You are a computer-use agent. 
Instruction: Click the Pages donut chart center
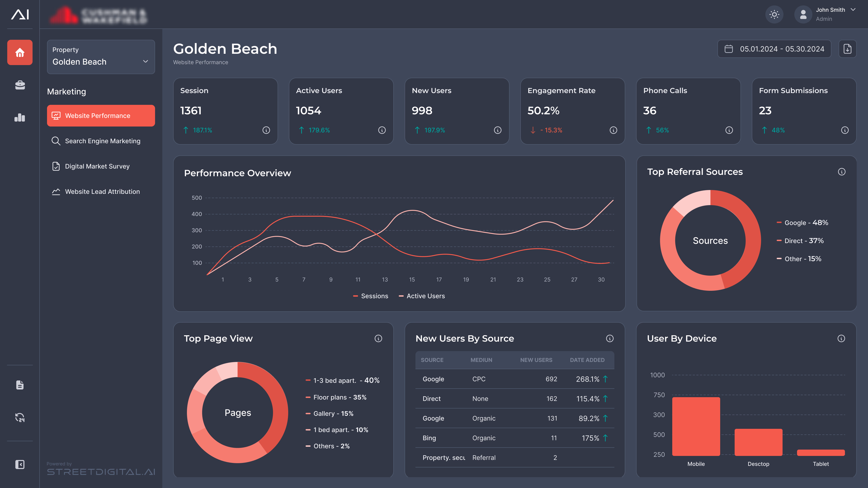click(x=238, y=413)
